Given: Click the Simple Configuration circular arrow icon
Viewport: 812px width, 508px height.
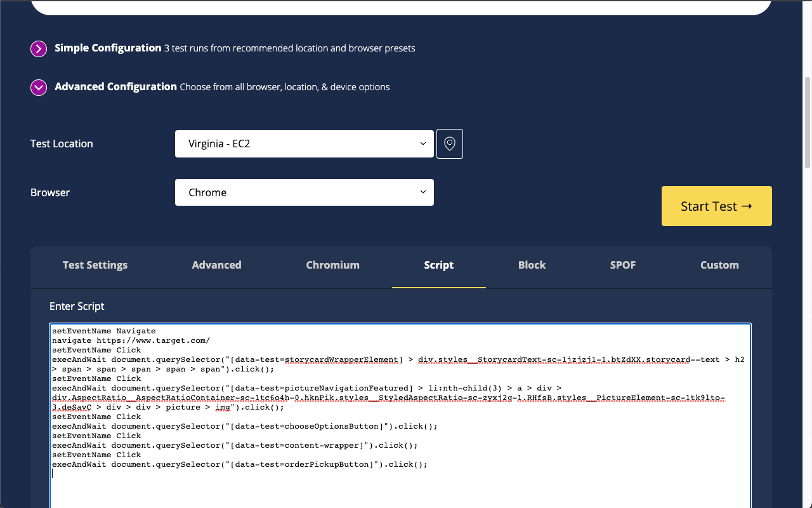Looking at the screenshot, I should tap(38, 48).
